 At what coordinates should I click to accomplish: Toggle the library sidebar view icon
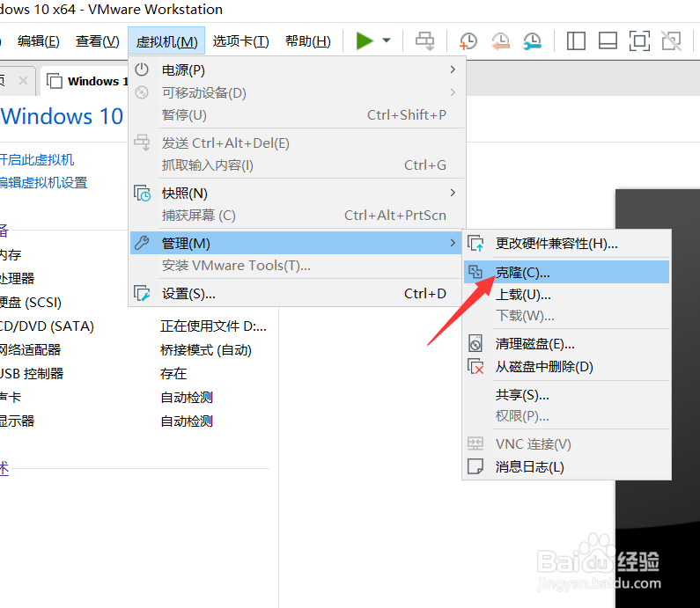coord(576,41)
